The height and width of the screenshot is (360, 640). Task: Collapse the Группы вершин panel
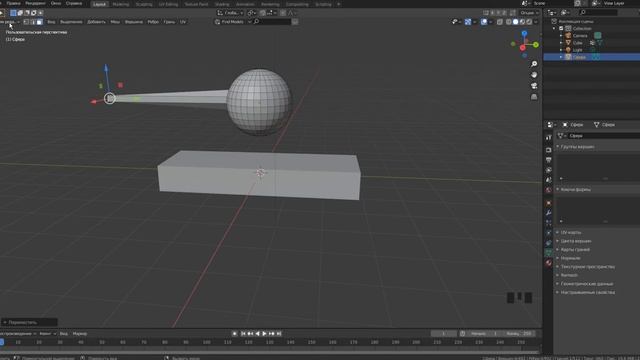[577, 147]
